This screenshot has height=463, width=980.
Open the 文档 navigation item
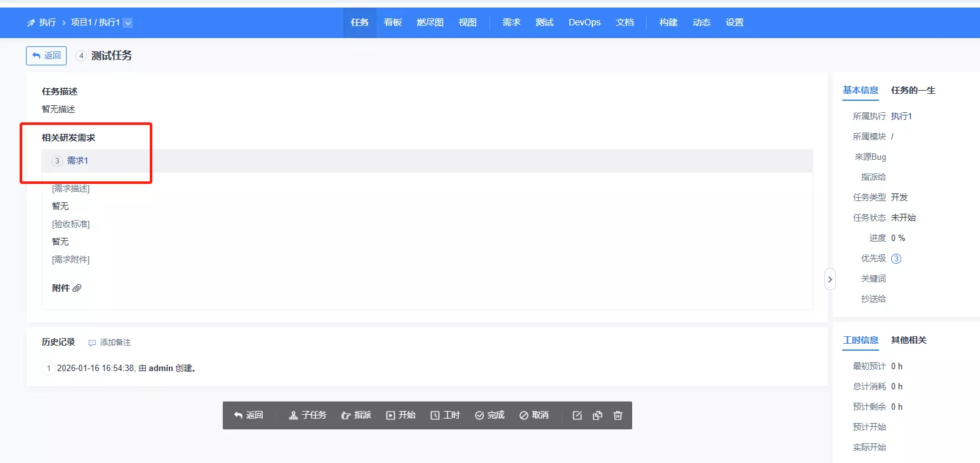[x=625, y=22]
